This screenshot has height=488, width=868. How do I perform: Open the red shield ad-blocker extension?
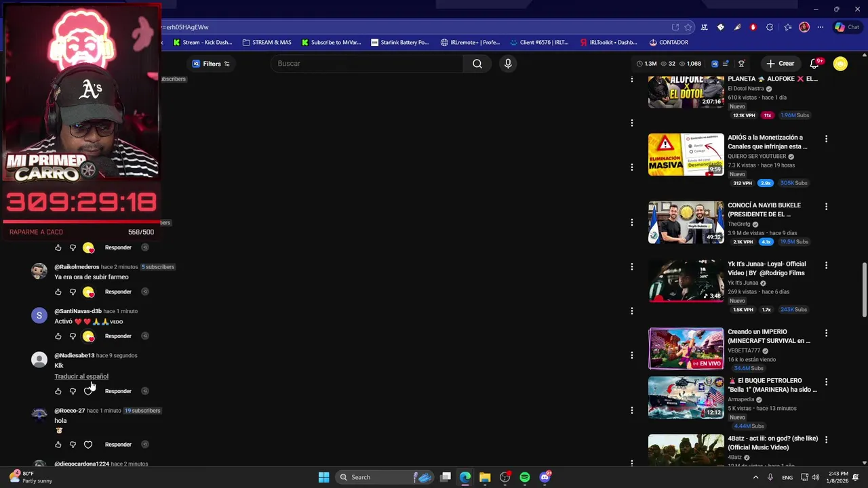click(x=753, y=27)
